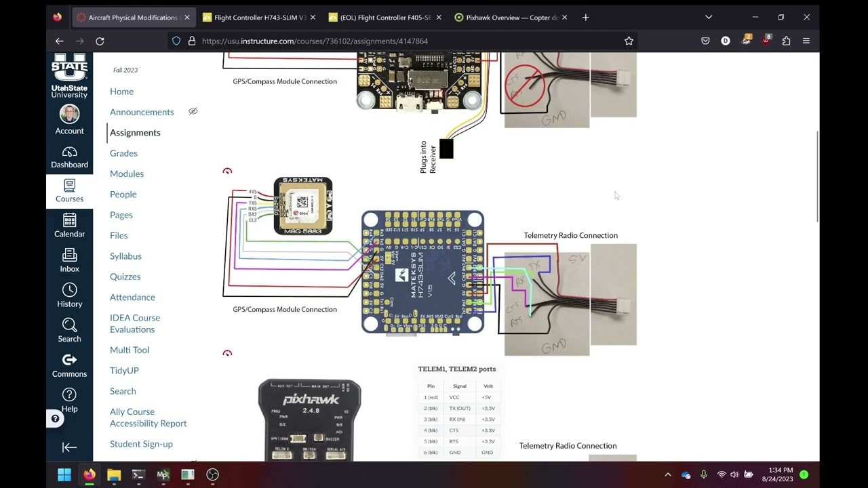
Task: Open the Canvas Calendar
Action: (69, 226)
